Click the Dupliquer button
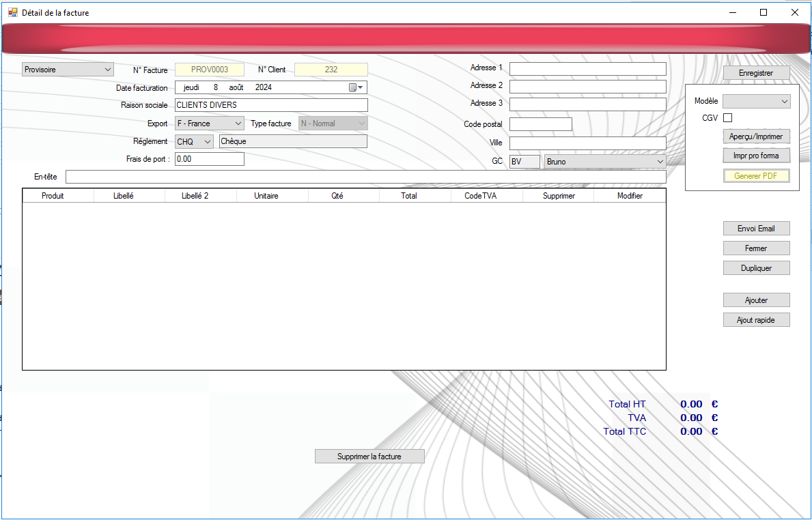 [756, 268]
